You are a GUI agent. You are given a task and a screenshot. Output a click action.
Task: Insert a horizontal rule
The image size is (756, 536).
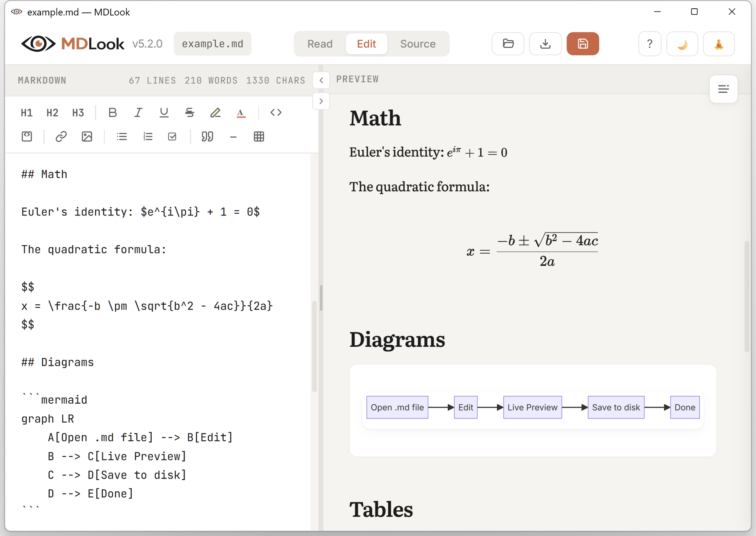click(233, 136)
